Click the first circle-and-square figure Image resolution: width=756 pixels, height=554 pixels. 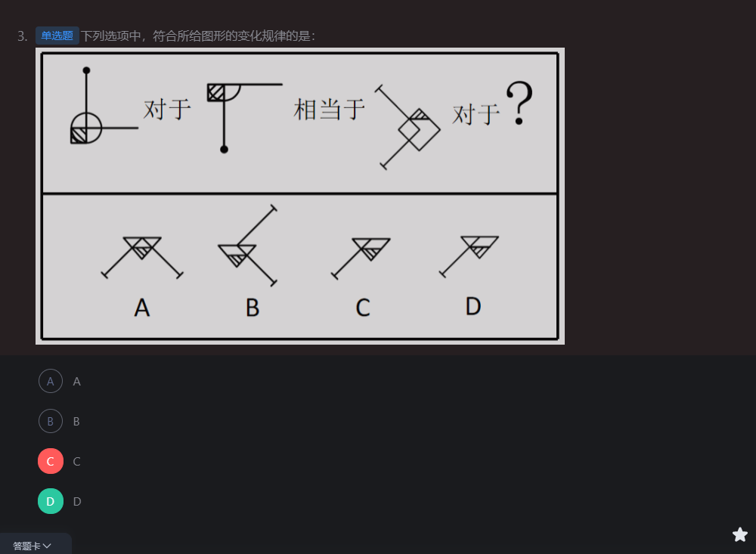click(104, 106)
